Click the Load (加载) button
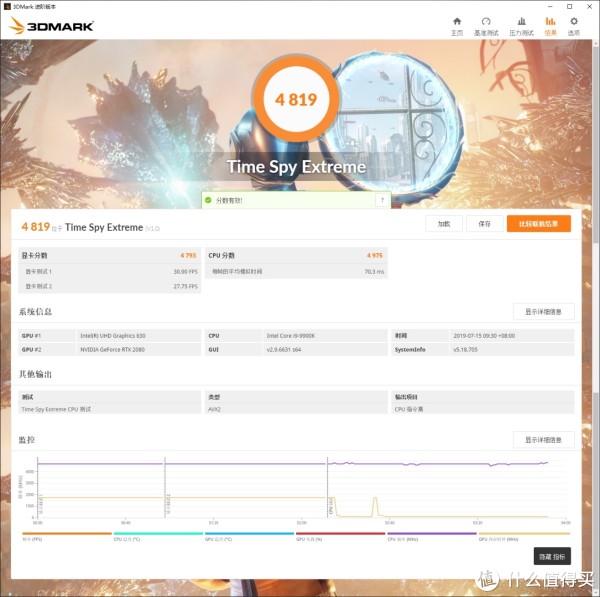Image resolution: width=600 pixels, height=597 pixels. point(444,224)
